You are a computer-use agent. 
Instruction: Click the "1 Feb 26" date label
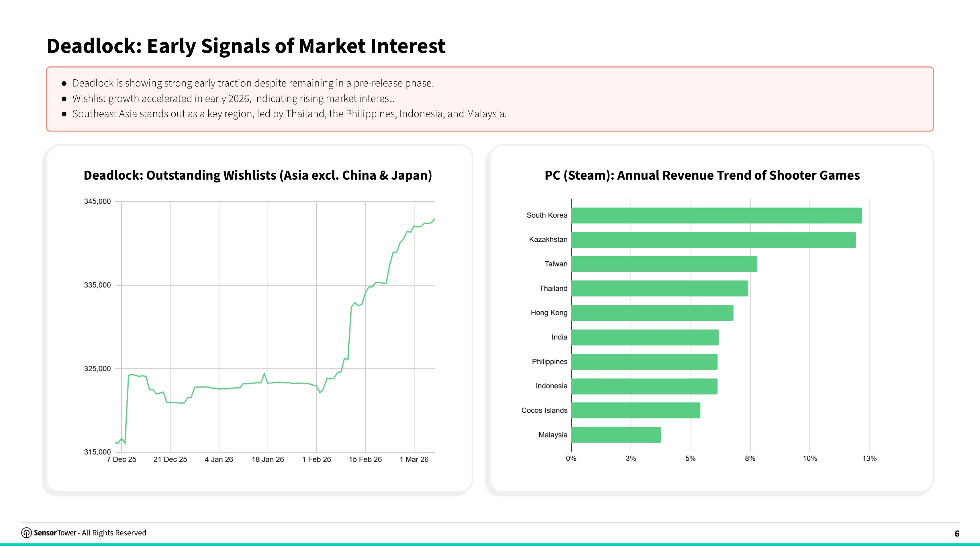pyautogui.click(x=317, y=459)
